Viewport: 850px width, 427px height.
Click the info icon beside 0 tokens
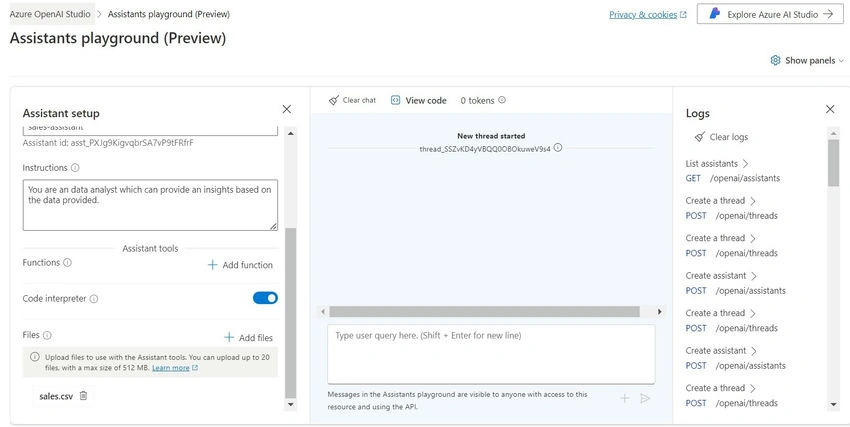(502, 100)
